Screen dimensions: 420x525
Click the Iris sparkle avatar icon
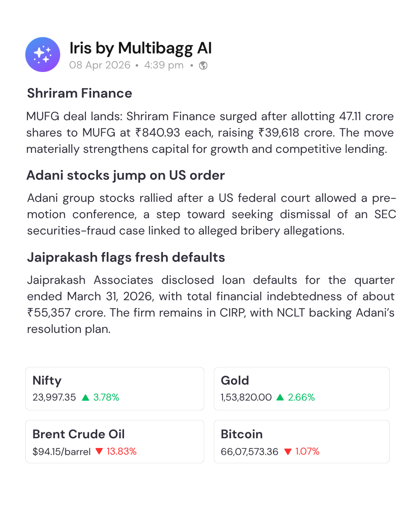tap(43, 54)
